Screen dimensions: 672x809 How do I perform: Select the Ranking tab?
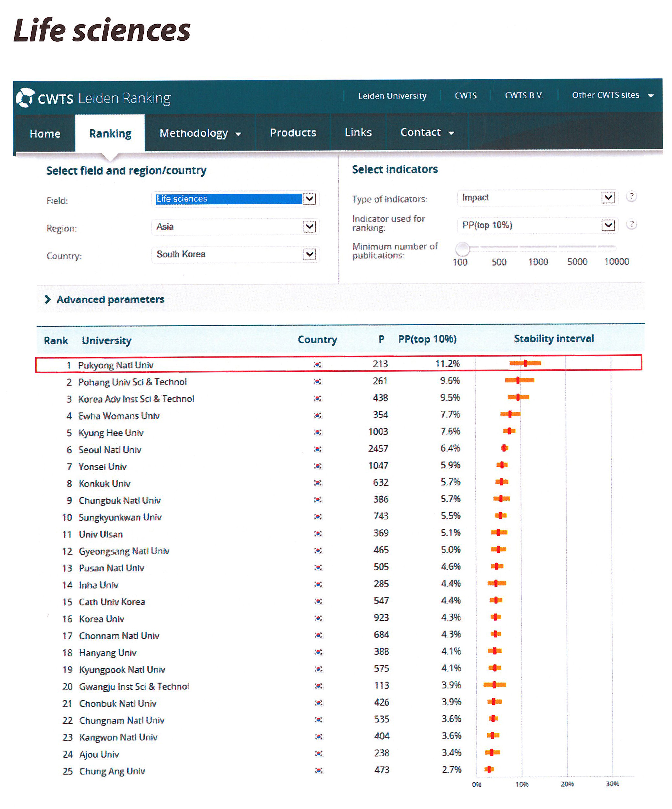pos(110,134)
